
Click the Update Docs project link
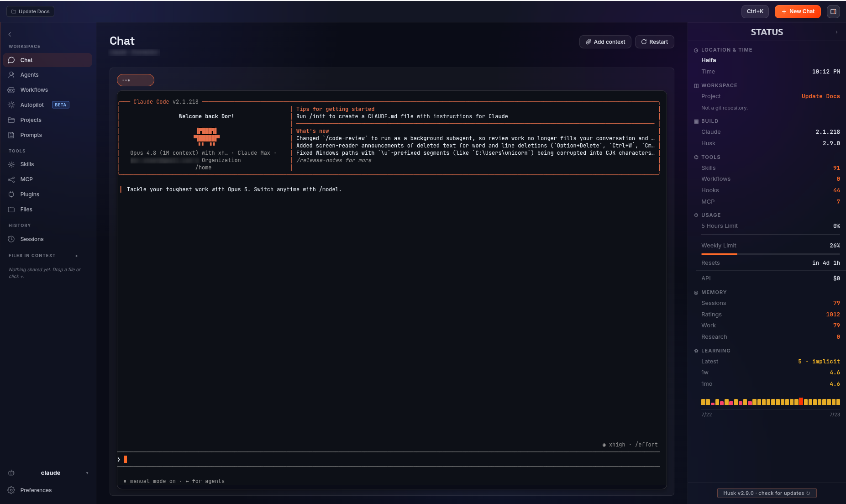pyautogui.click(x=820, y=96)
